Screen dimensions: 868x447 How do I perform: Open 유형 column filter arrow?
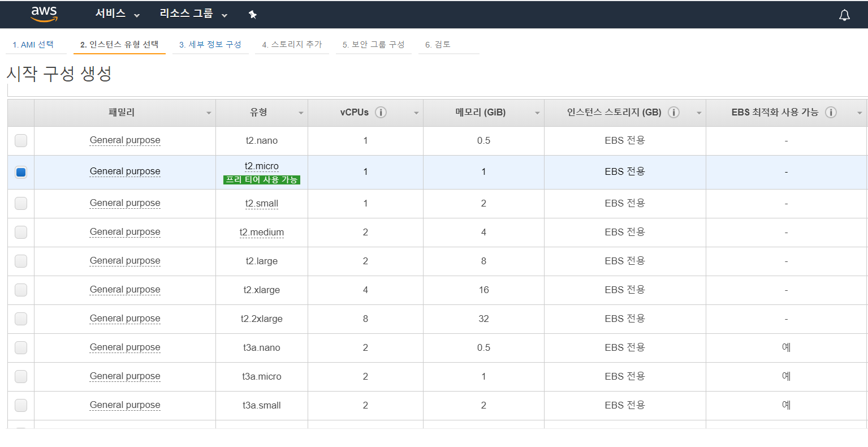click(301, 113)
